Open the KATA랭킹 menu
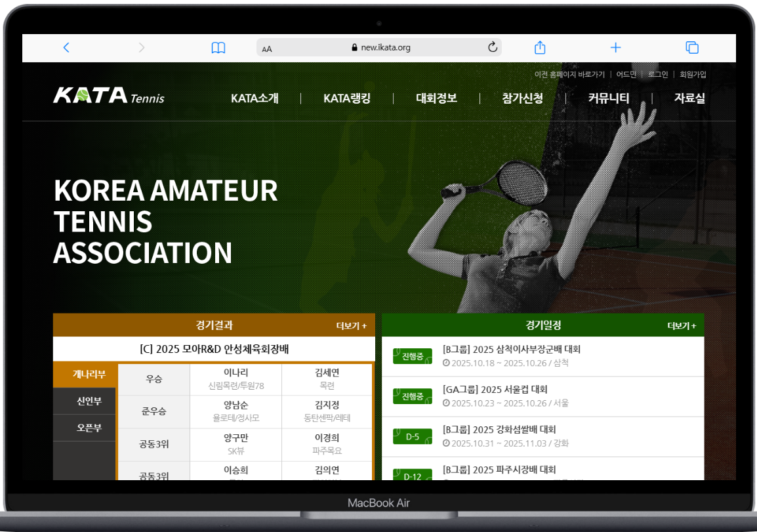Image resolution: width=757 pixels, height=532 pixels. click(347, 98)
